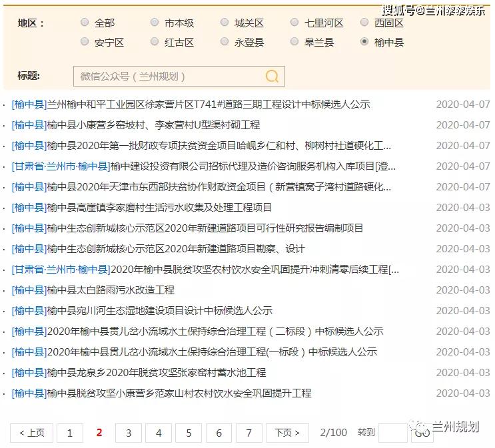495x448 pixels.
Task: Jump to page 5
Action: tap(189, 433)
